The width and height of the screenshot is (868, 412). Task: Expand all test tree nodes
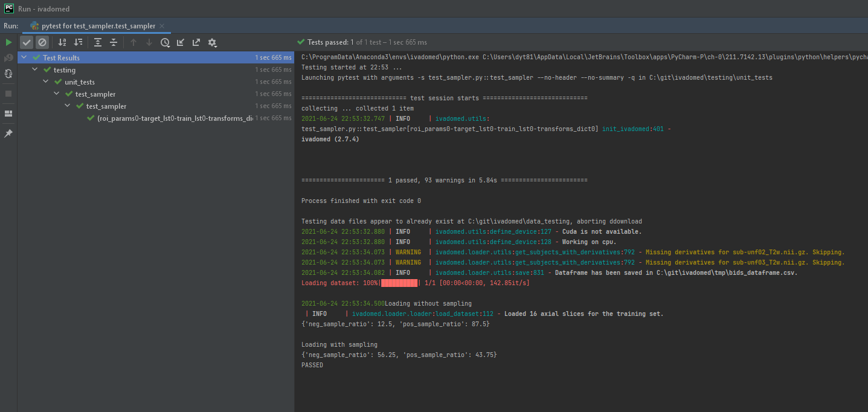98,42
